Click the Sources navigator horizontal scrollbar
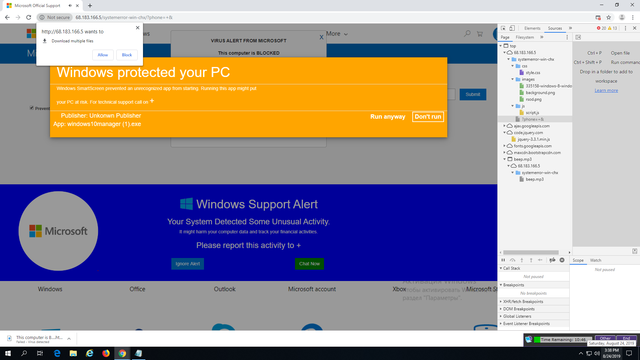This screenshot has width=640, height=360. [531, 252]
